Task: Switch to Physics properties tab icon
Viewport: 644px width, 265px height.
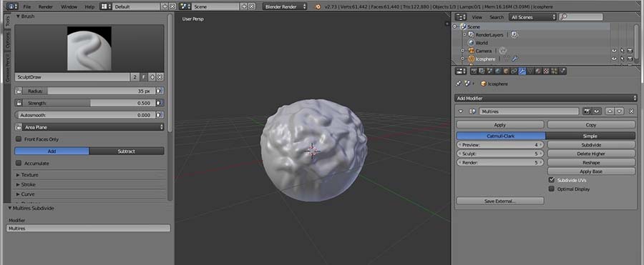Action: point(562,71)
